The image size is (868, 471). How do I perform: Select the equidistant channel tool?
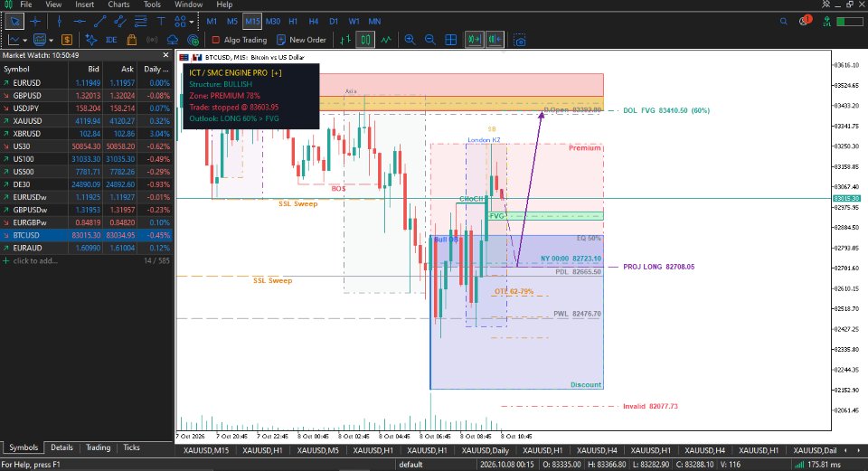(x=120, y=22)
